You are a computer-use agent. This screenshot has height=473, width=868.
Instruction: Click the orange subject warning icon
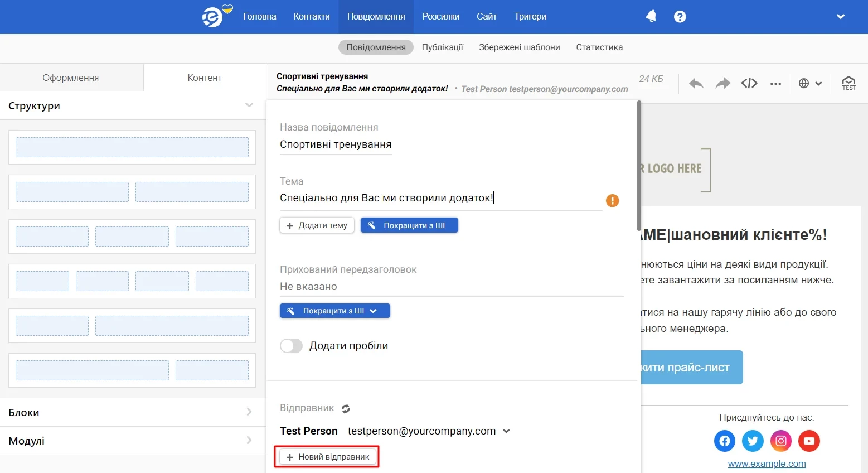click(612, 201)
